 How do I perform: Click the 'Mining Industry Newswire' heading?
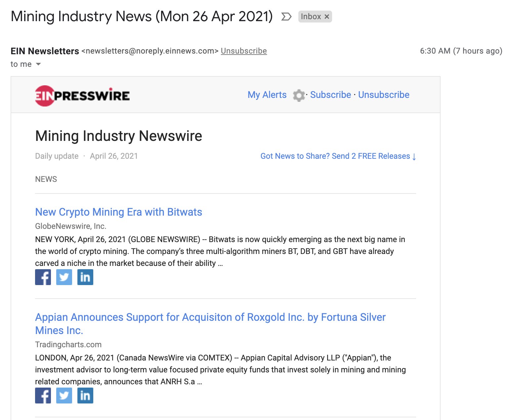pyautogui.click(x=119, y=136)
